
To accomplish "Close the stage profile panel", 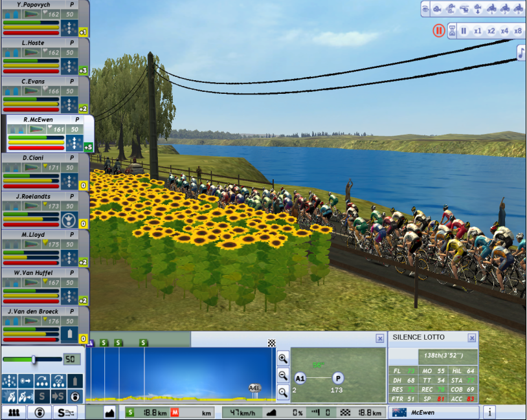I will coord(380,338).
